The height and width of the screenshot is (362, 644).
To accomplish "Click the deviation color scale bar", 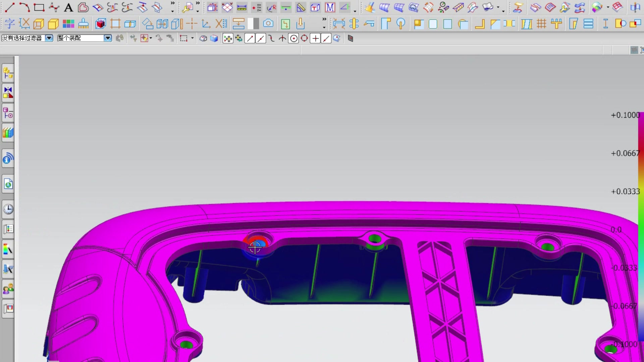I will coord(641,228).
